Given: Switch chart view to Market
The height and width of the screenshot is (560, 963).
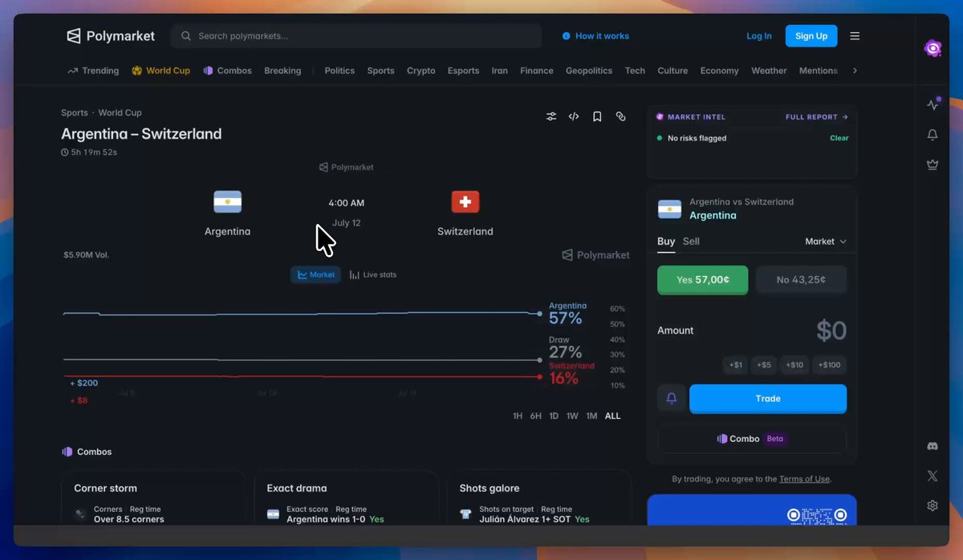Looking at the screenshot, I should point(315,274).
